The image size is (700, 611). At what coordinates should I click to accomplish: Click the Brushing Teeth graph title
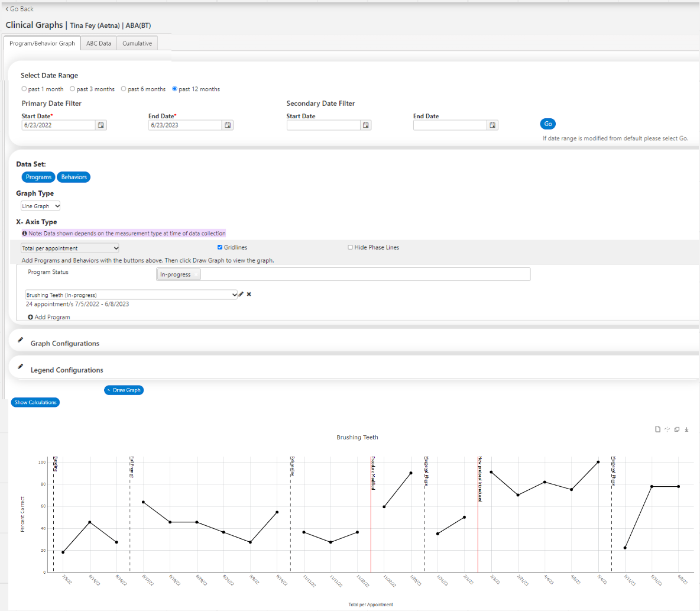[357, 437]
